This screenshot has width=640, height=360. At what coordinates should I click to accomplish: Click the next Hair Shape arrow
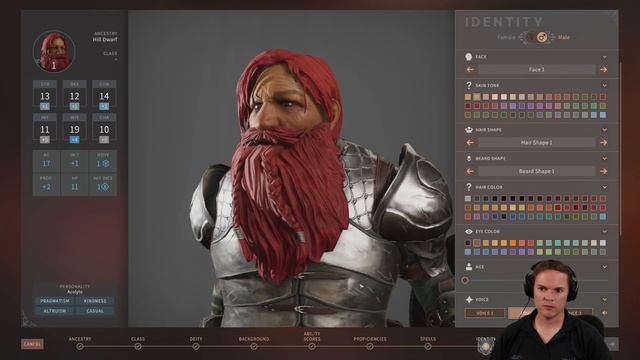[603, 142]
